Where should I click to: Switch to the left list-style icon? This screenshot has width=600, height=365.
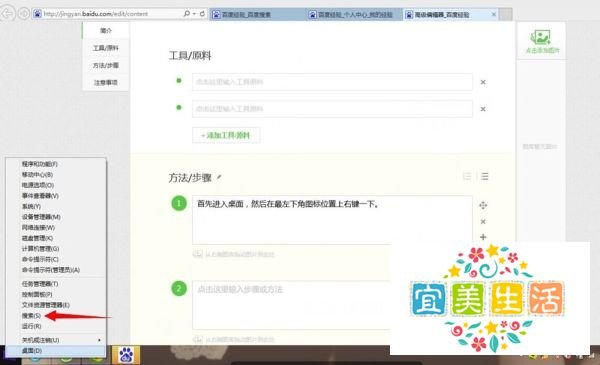click(x=467, y=176)
